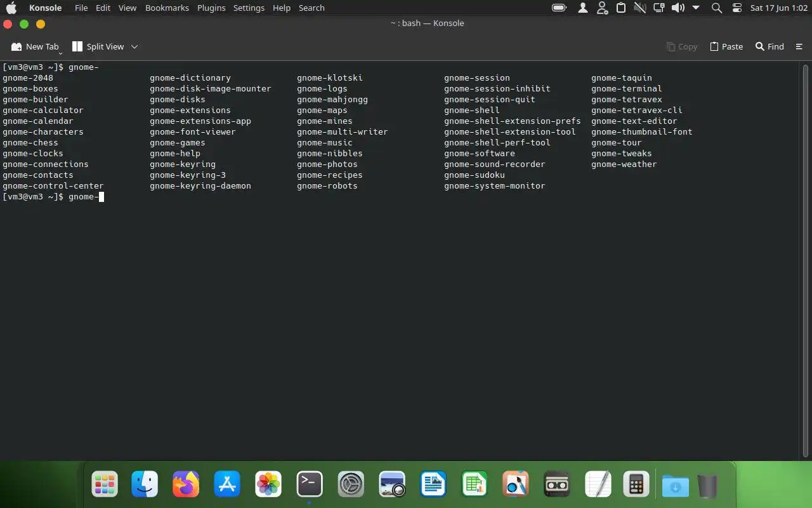Launch Firefox from the dock

[186, 485]
